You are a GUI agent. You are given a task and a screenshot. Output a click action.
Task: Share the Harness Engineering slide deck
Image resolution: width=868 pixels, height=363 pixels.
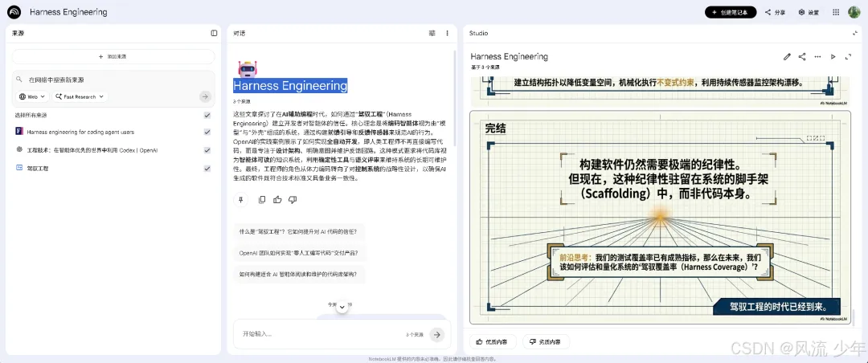pos(802,56)
